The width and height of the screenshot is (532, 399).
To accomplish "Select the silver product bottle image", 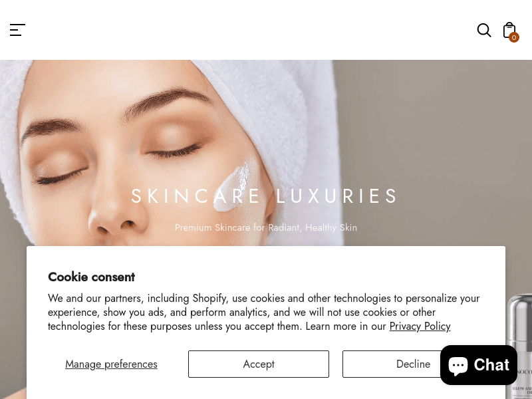I will (x=519, y=346).
